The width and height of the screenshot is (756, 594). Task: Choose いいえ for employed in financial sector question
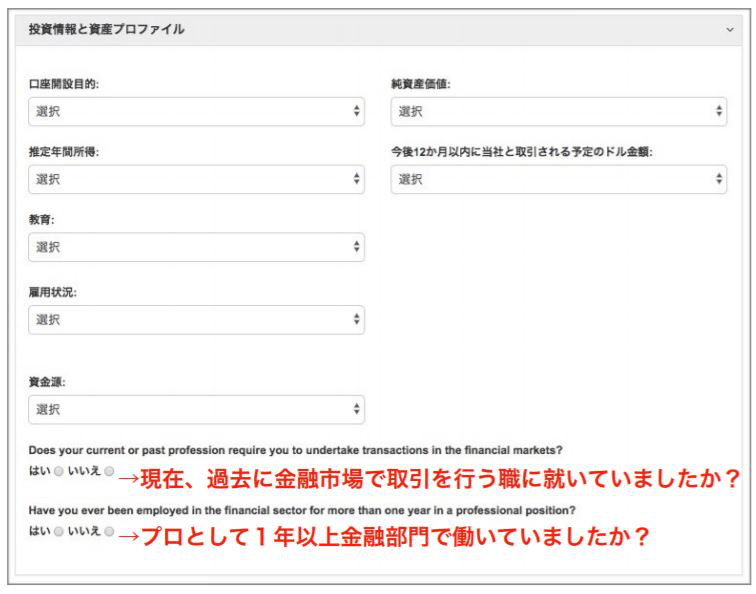click(110, 531)
